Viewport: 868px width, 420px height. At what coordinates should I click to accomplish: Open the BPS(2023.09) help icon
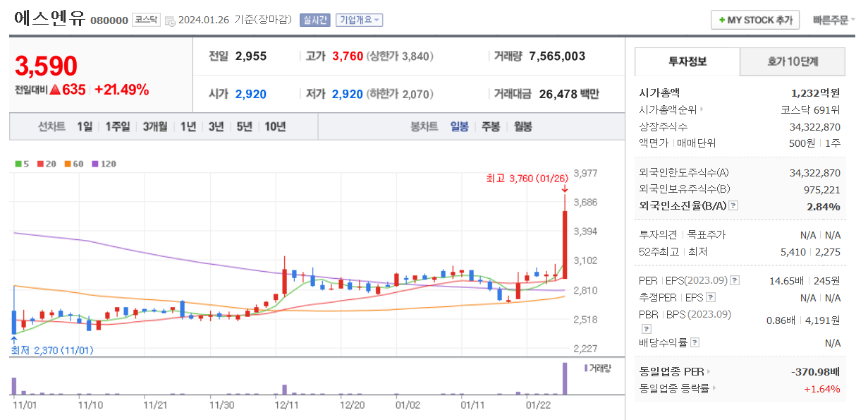(646, 329)
